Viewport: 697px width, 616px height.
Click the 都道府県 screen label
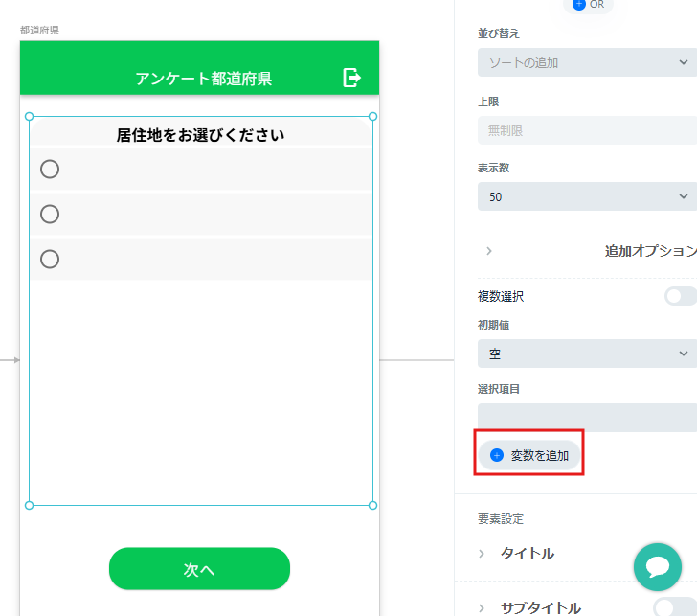39,30
